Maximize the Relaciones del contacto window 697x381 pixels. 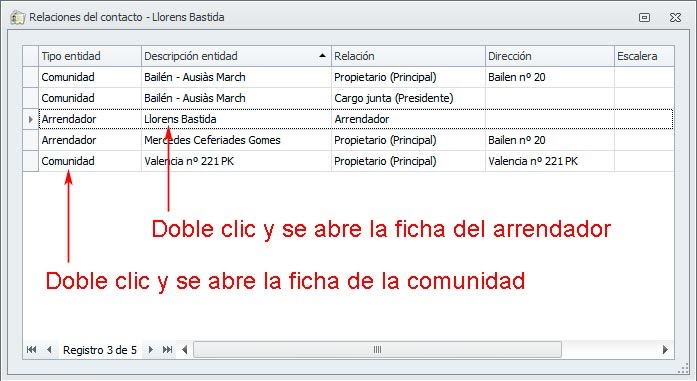tap(644, 18)
